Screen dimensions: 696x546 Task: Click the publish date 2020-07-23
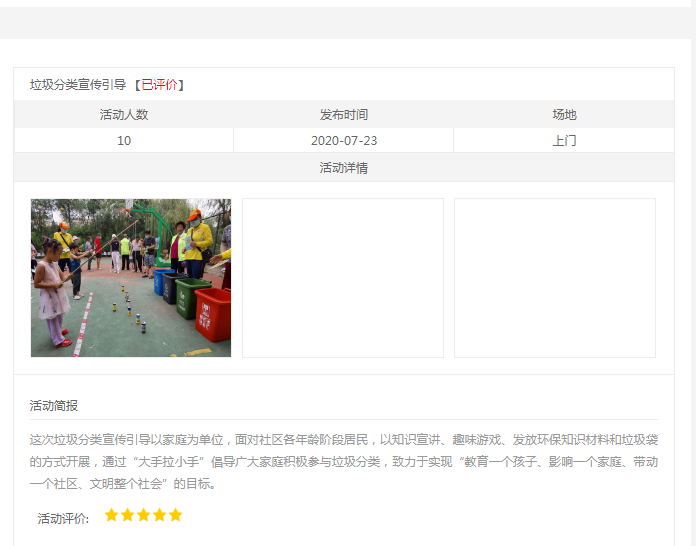point(344,141)
